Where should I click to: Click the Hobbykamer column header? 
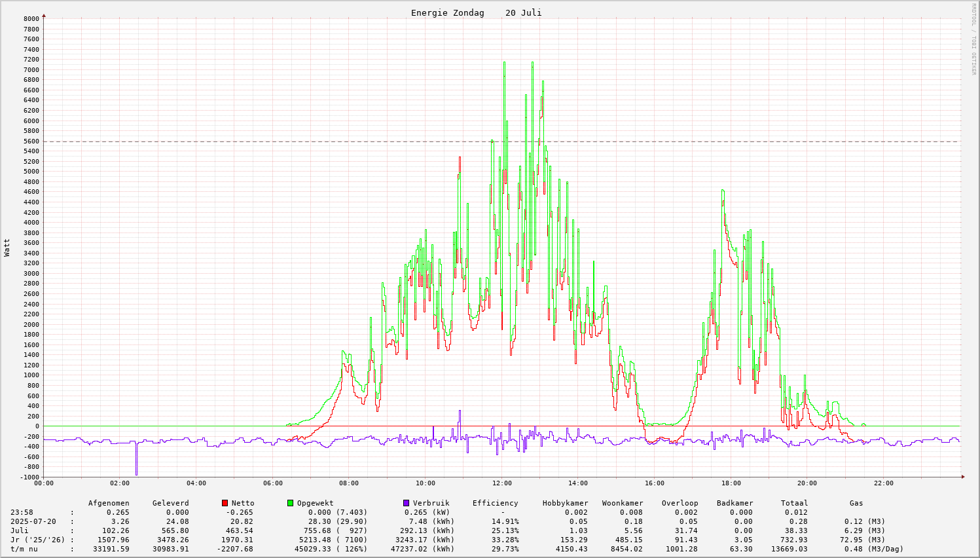tap(565, 503)
